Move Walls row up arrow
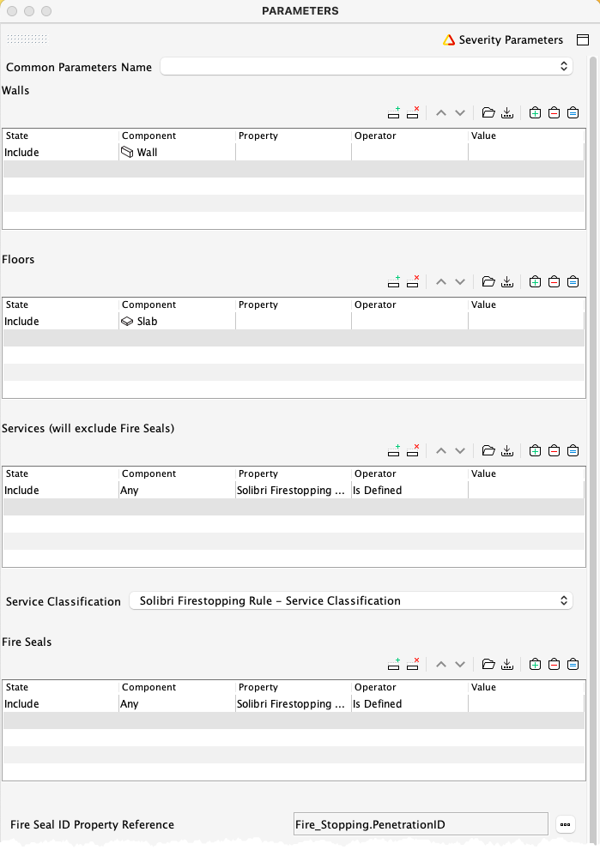Viewport: 600px width, 868px height. [441, 113]
